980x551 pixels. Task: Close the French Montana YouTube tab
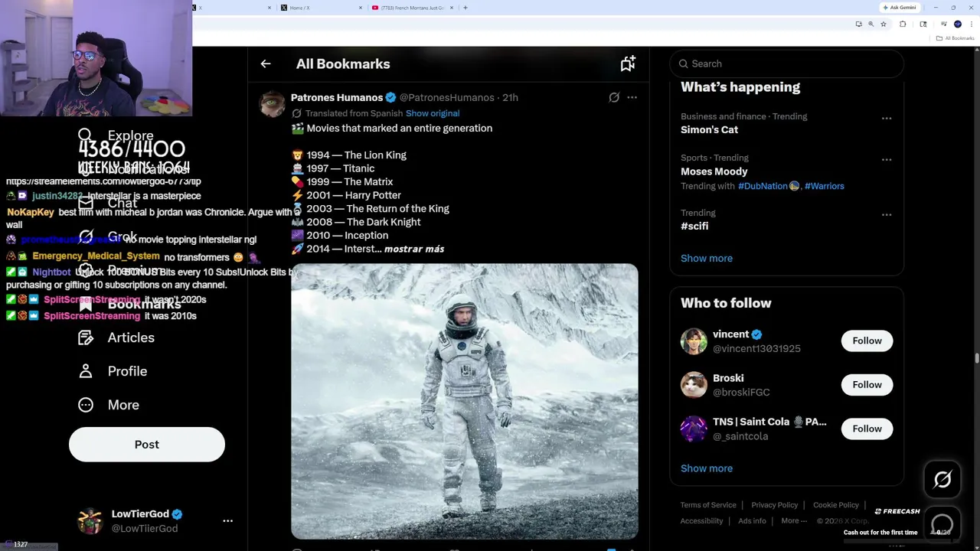452,8
